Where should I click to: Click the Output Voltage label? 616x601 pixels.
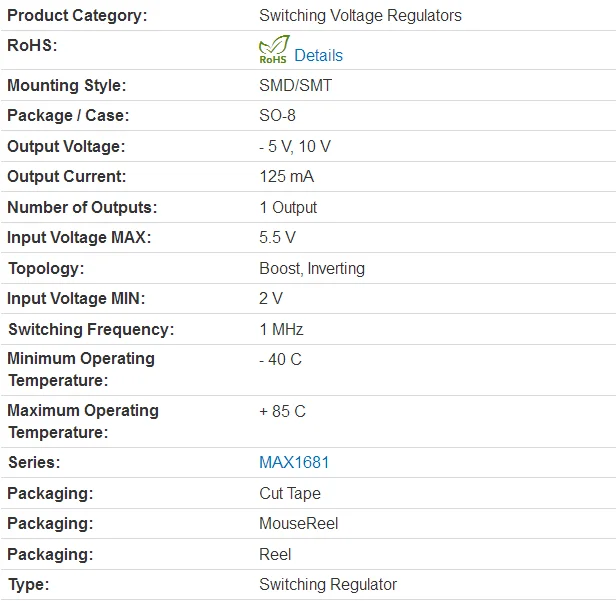click(66, 146)
